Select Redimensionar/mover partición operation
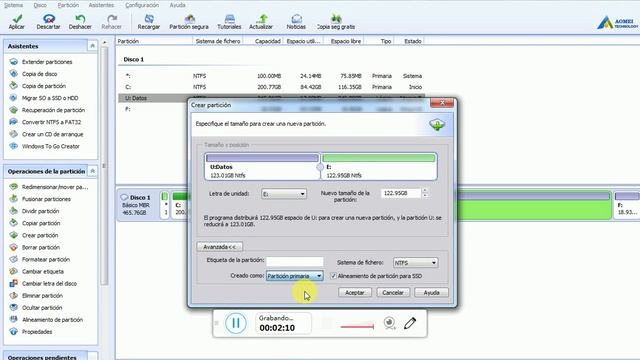The width and height of the screenshot is (640, 360). pyautogui.click(x=55, y=187)
